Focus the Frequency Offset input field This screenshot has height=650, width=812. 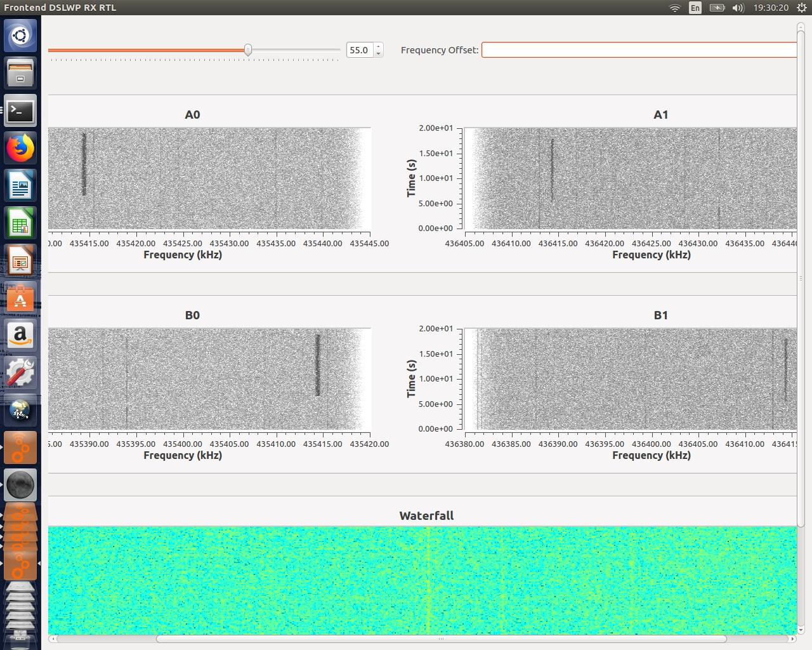pos(638,50)
